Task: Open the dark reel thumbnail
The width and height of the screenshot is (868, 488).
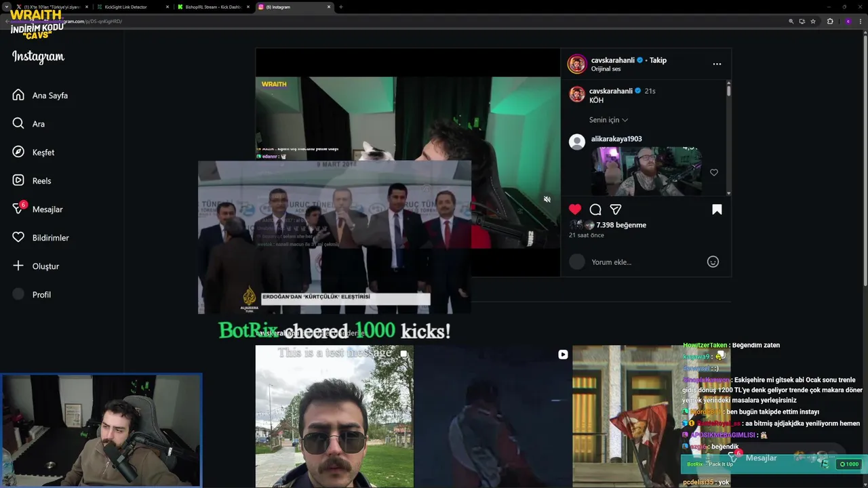Action: pyautogui.click(x=493, y=416)
